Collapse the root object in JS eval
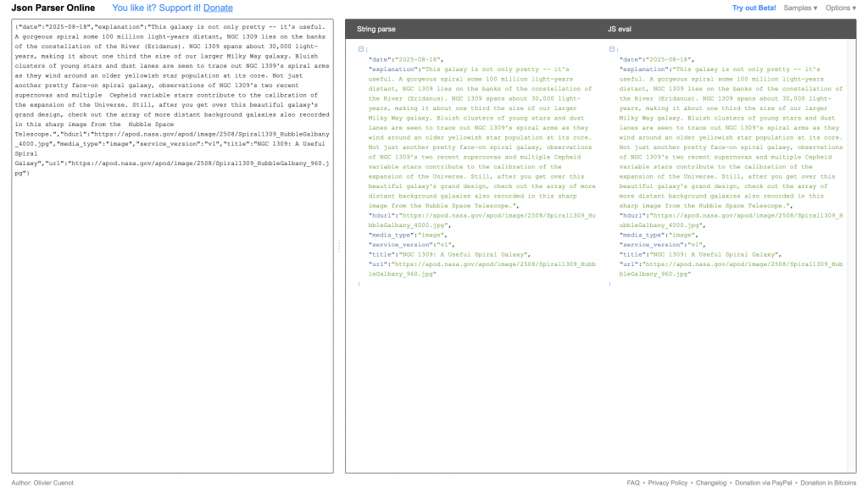868x493 pixels. point(612,49)
